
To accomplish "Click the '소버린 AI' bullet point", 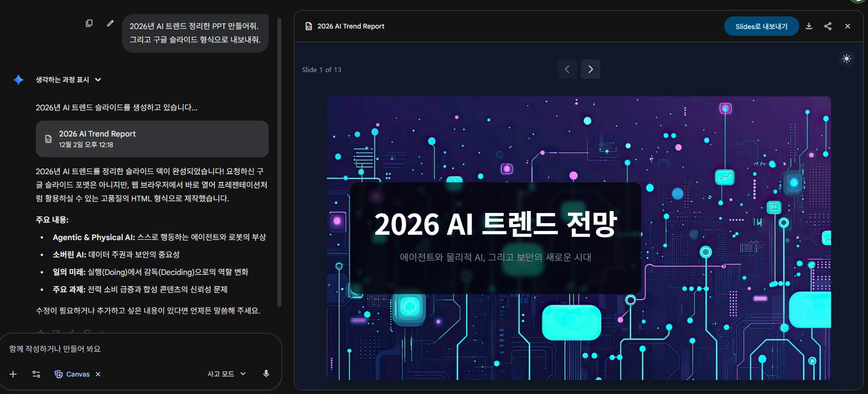I will point(116,255).
